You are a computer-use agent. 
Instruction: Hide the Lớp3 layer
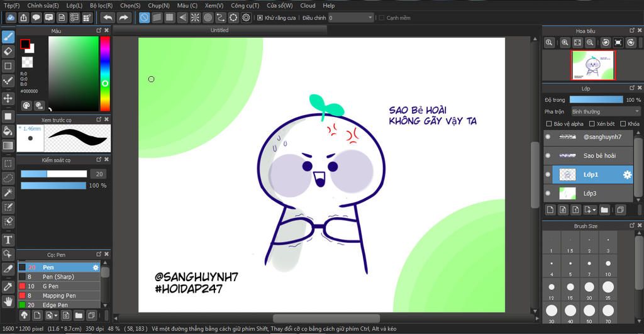[x=548, y=194]
